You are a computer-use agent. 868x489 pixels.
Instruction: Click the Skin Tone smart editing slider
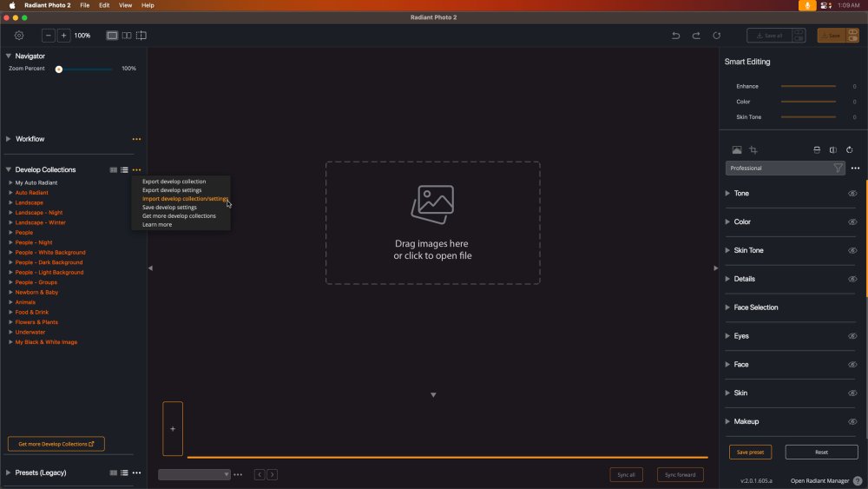(808, 117)
